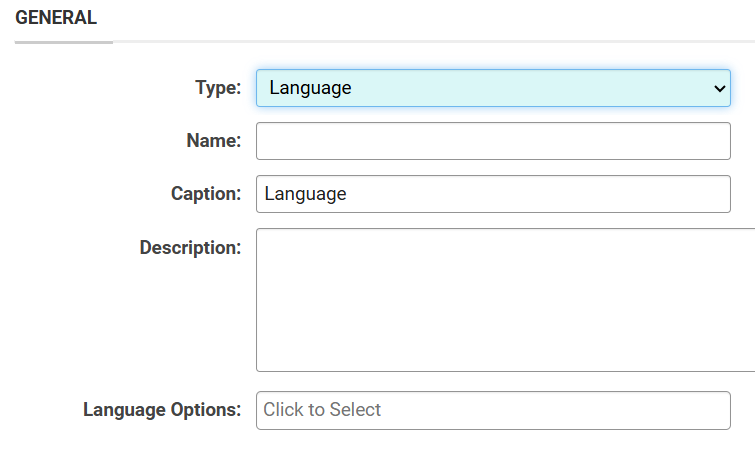Open the GENERAL tab

(56, 18)
